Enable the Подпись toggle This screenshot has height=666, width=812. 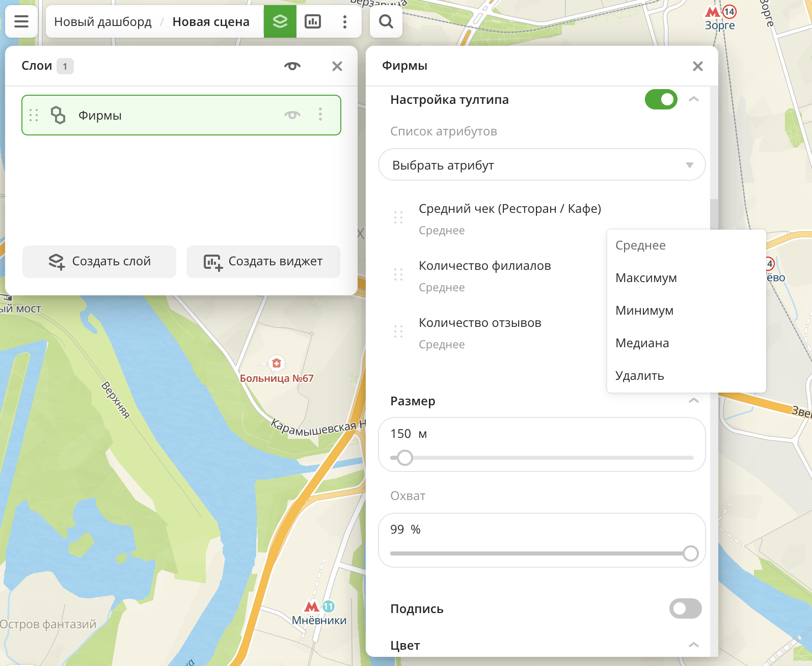pos(685,608)
